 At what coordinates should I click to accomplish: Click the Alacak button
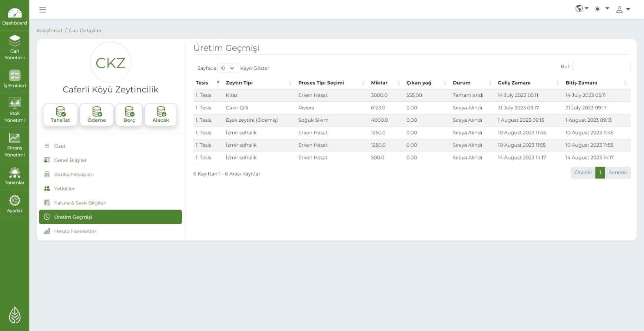[160, 115]
